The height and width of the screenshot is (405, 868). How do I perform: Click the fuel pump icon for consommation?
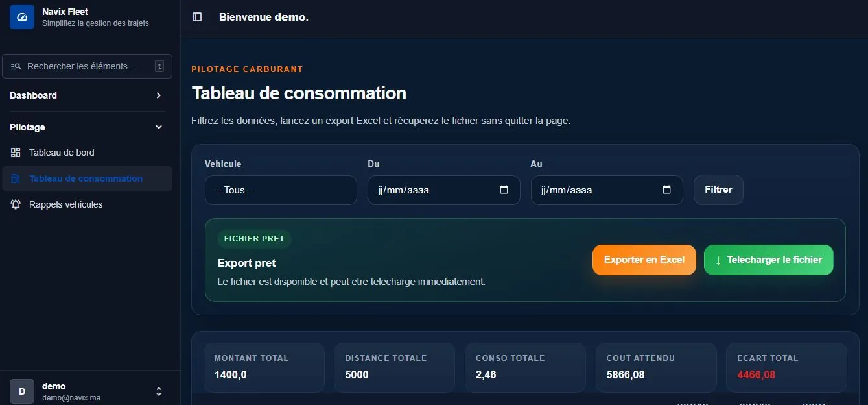[x=16, y=178]
